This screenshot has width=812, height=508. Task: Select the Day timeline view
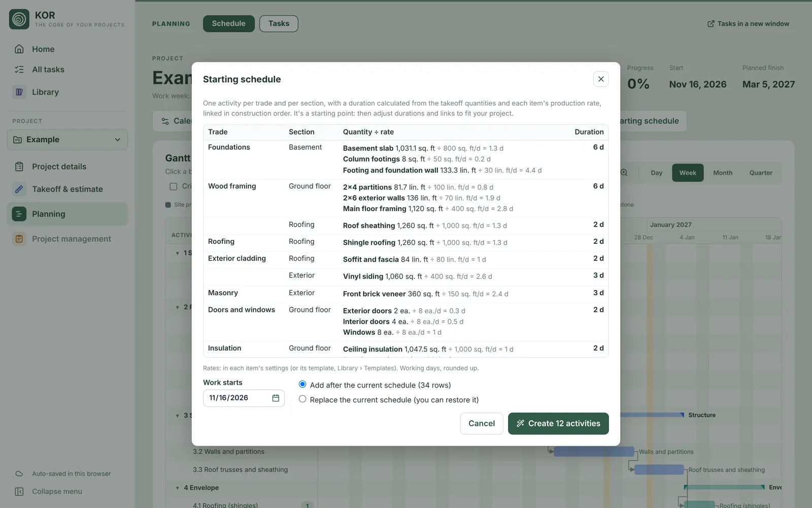point(657,173)
